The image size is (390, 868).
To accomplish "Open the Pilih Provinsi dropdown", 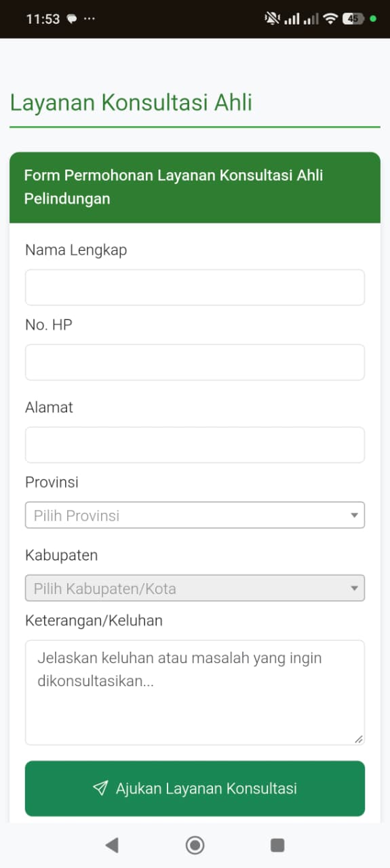I will [195, 515].
